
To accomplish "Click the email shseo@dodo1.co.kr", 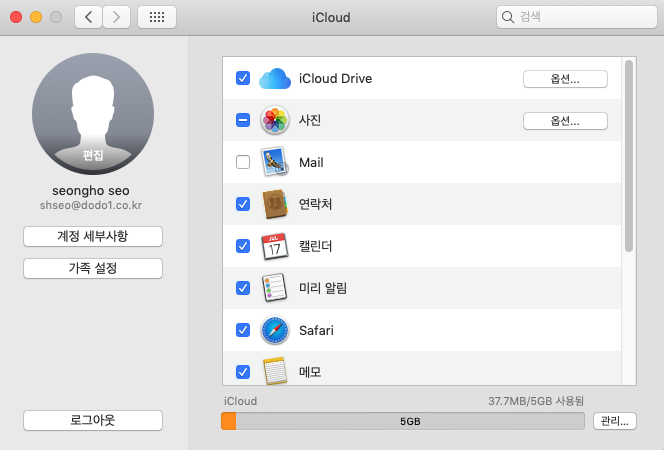I will [x=91, y=205].
